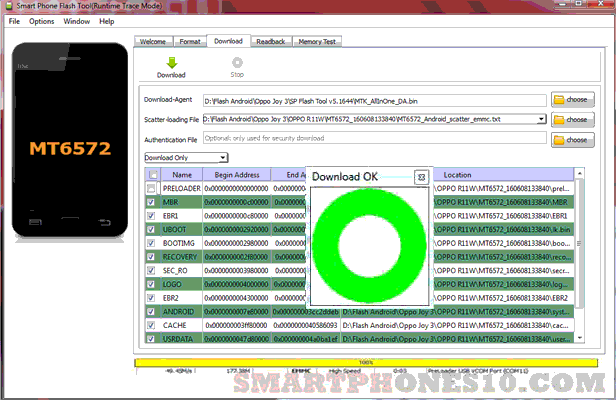
Task: Click the MT6572 phone image
Action: (x=70, y=140)
